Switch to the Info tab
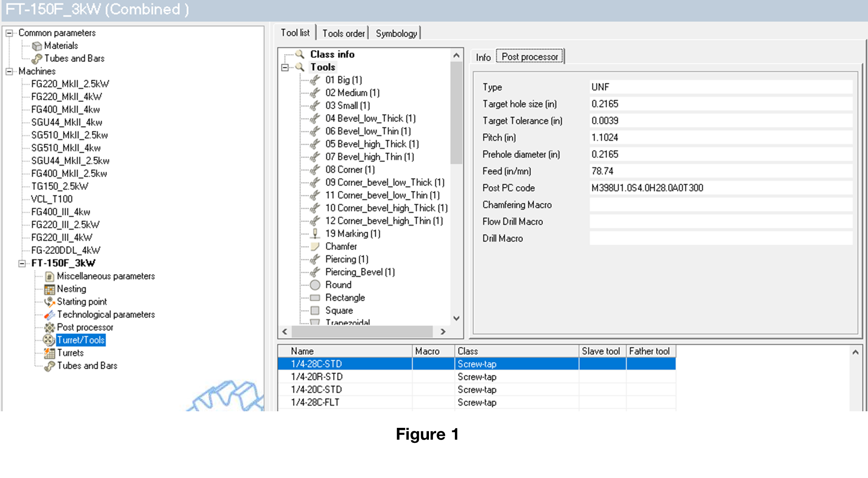This screenshot has height=478, width=868. click(x=483, y=57)
